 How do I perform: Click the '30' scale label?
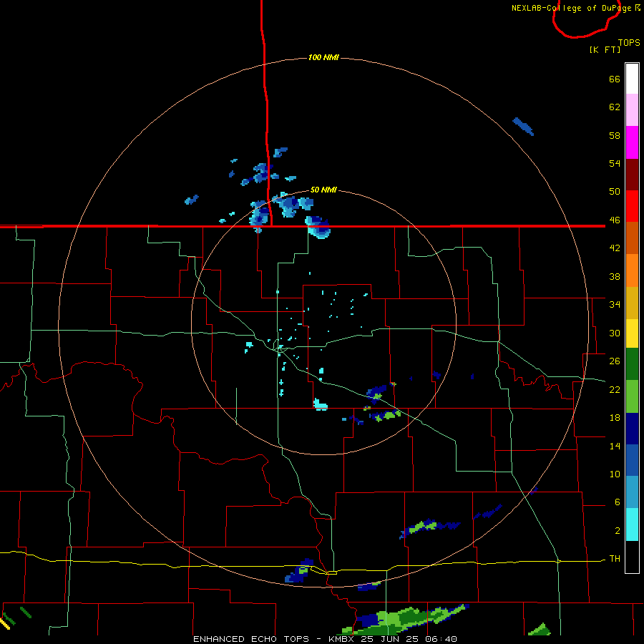pos(615,333)
